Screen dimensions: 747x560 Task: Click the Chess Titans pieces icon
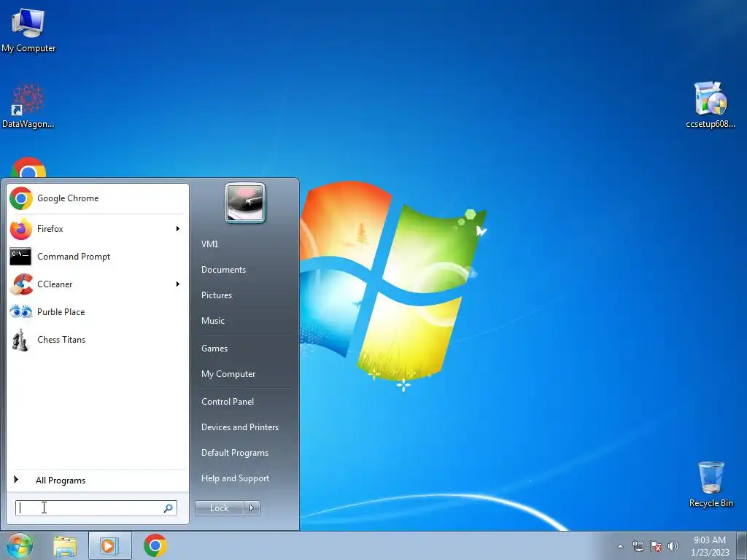(20, 340)
